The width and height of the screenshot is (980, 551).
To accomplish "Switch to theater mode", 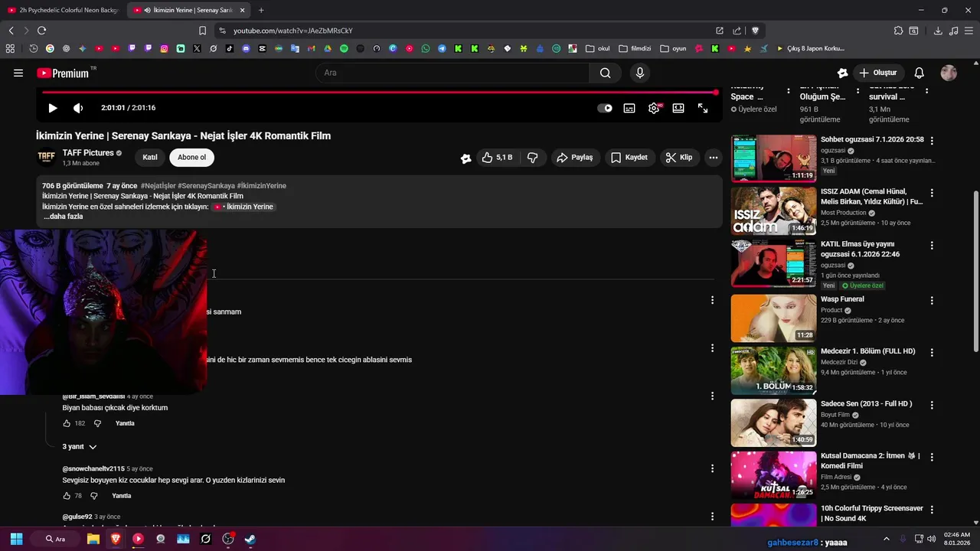I will pyautogui.click(x=678, y=108).
